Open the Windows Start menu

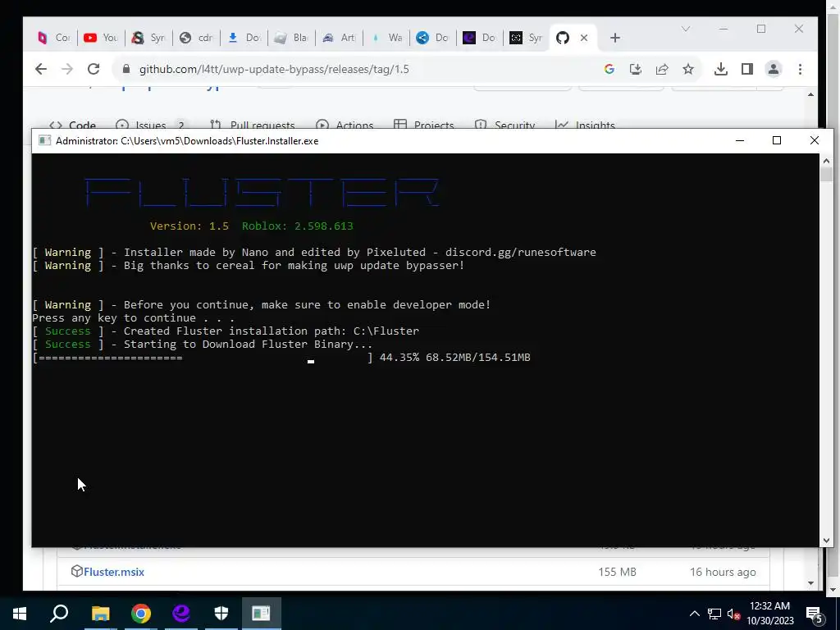(x=20, y=614)
